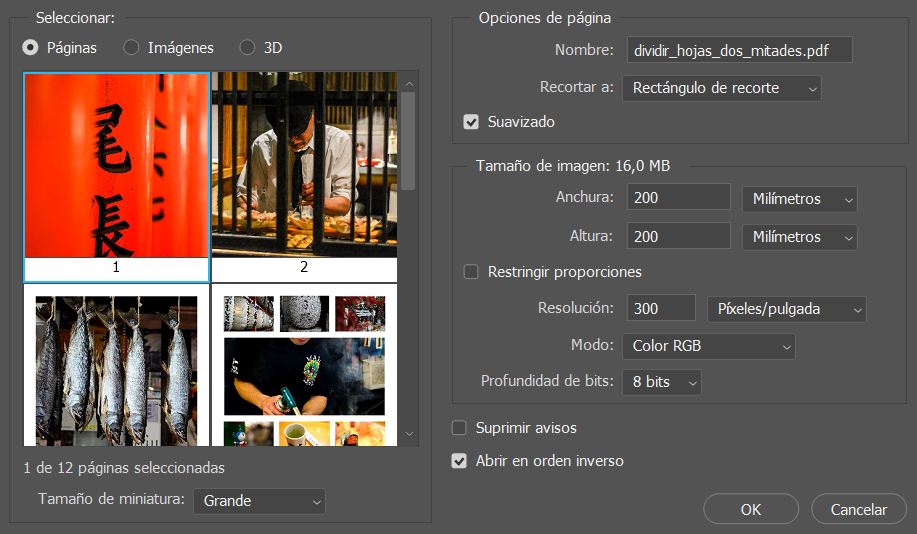
Task: Select the 3D radio option
Action: [x=247, y=47]
